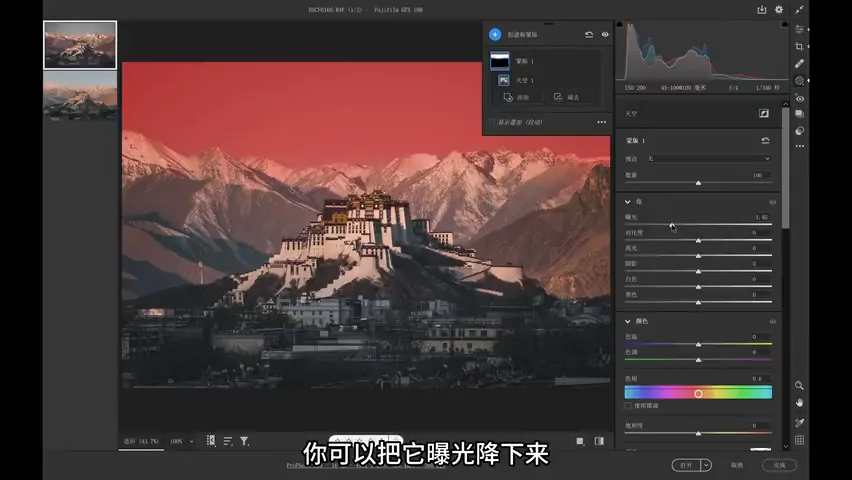Select the Red Eye removal tool

click(799, 98)
